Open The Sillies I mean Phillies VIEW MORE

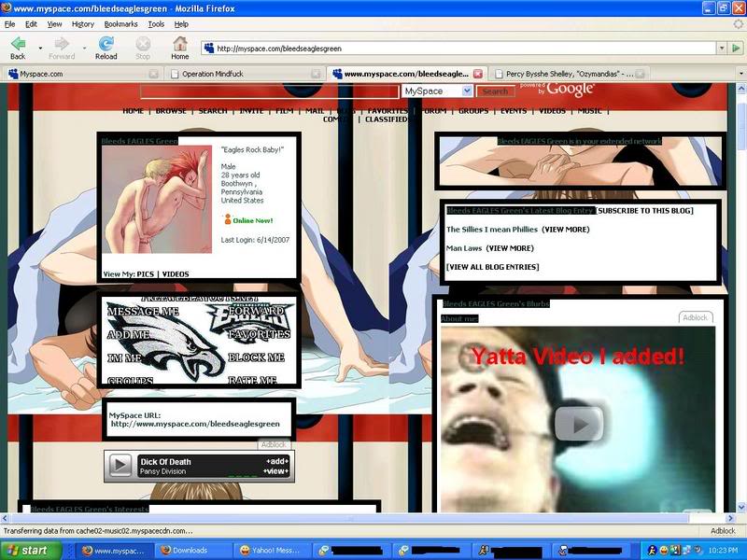[x=566, y=230]
